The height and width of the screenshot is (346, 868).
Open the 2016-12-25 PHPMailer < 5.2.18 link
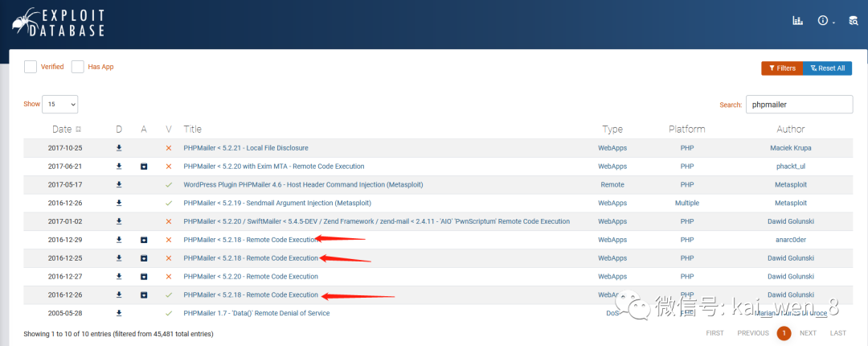[251, 257]
